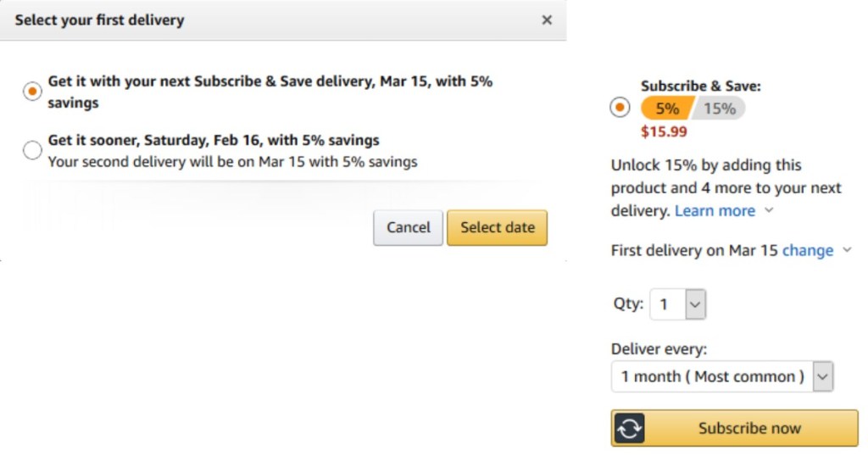Click the $15.99 subscription price
Screen dimensions: 868x456
click(x=664, y=131)
